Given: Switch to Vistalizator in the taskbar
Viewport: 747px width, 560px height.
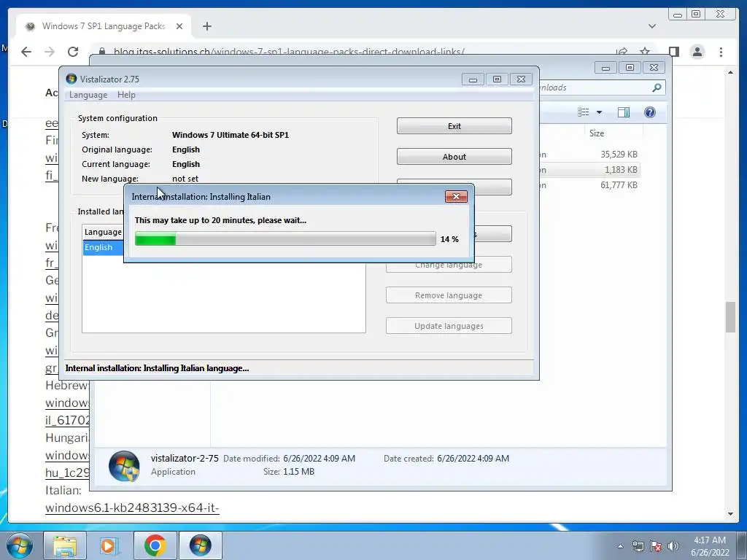Looking at the screenshot, I should [x=200, y=545].
